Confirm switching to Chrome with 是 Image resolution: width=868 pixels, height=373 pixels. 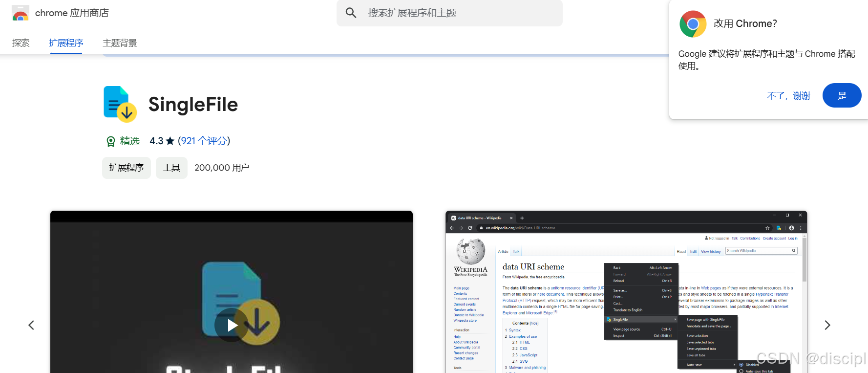(842, 95)
